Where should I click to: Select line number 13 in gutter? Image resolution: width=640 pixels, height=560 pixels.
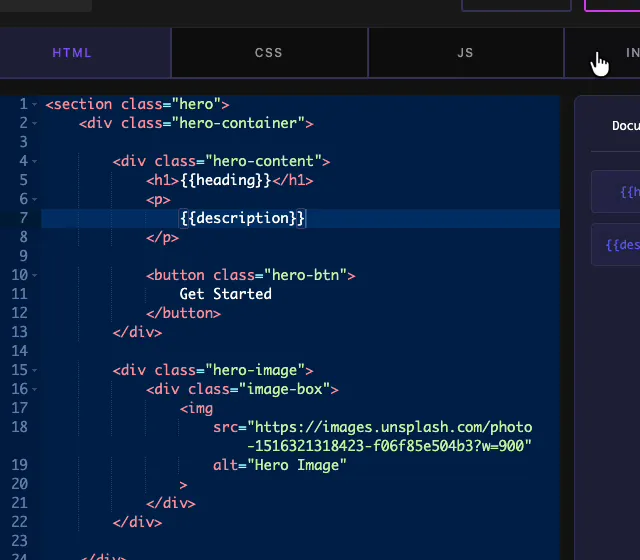[19, 332]
